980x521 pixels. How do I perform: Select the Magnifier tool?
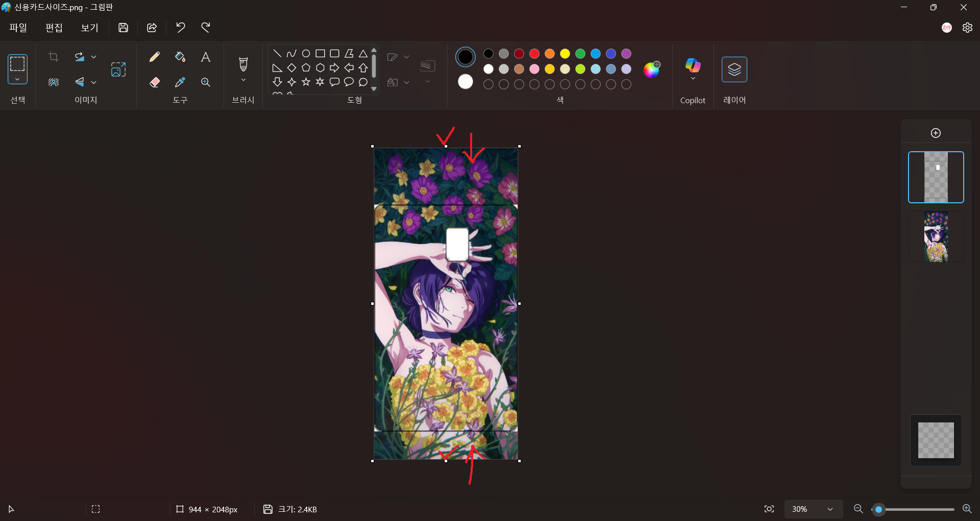(x=206, y=82)
